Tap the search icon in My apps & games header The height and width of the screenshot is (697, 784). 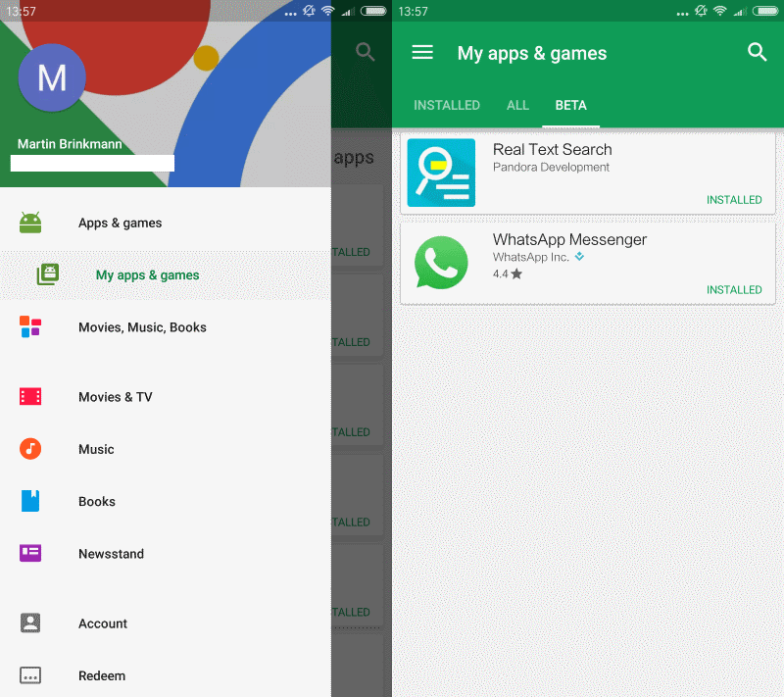tap(757, 52)
